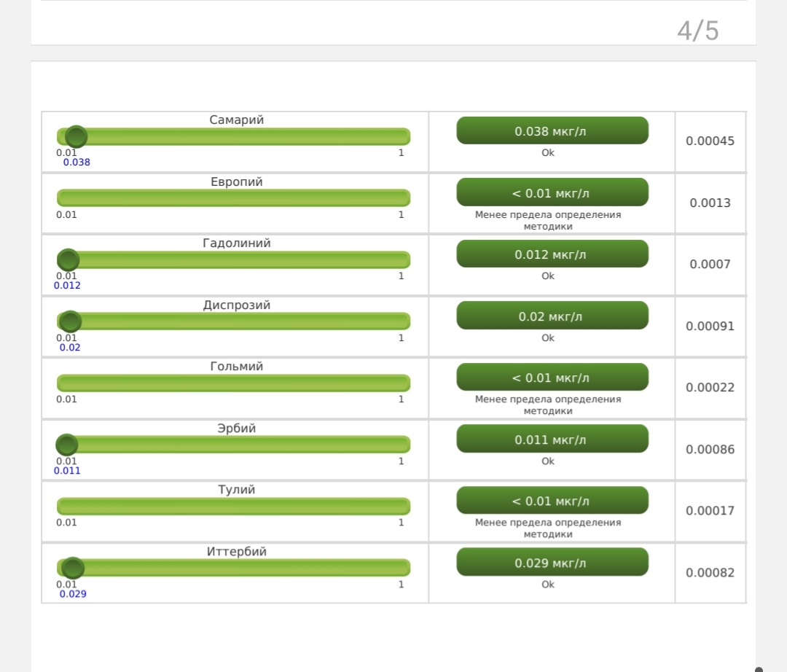The image size is (787, 672).
Task: Click the 0.02 мкг/л result button
Action: click(552, 316)
